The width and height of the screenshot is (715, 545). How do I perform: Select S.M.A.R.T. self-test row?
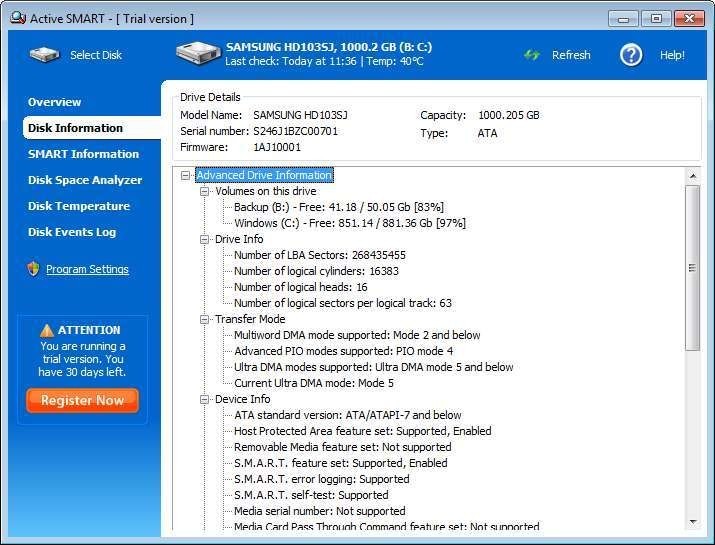click(x=311, y=495)
